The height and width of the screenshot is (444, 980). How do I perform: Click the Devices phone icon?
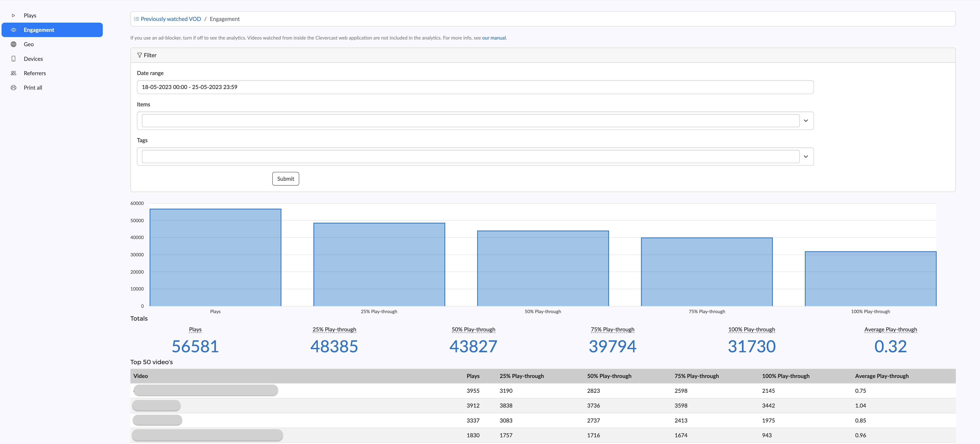(13, 59)
